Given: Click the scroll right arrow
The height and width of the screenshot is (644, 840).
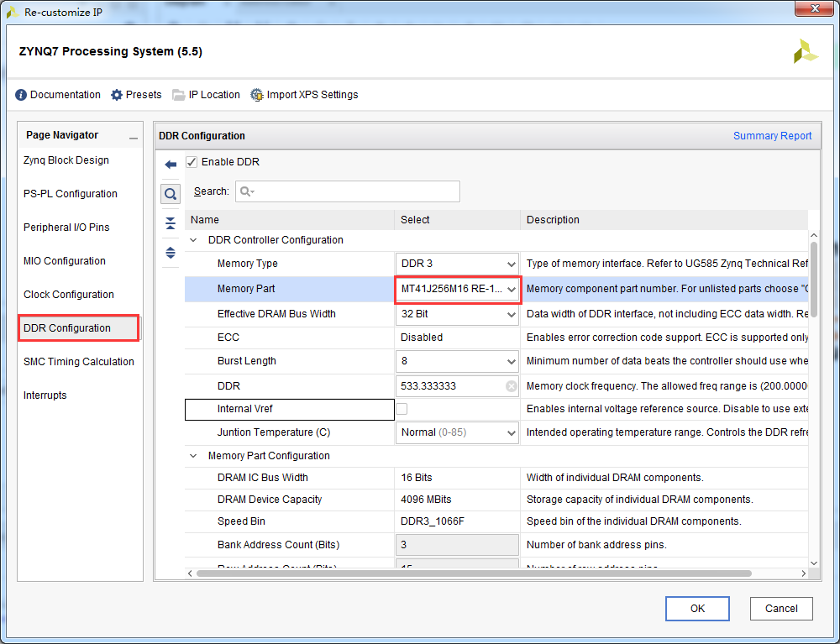Looking at the screenshot, I should (803, 573).
